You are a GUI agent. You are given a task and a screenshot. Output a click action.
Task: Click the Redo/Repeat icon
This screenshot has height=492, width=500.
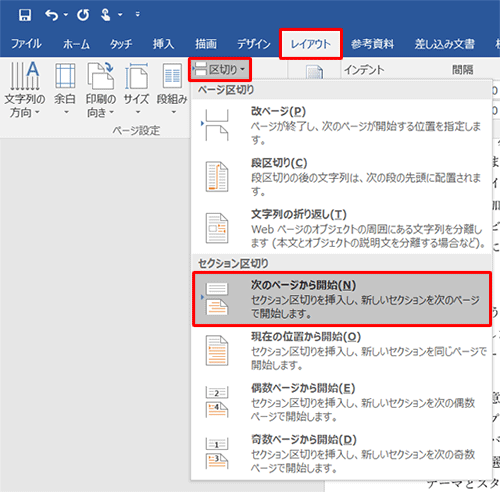click(83, 15)
